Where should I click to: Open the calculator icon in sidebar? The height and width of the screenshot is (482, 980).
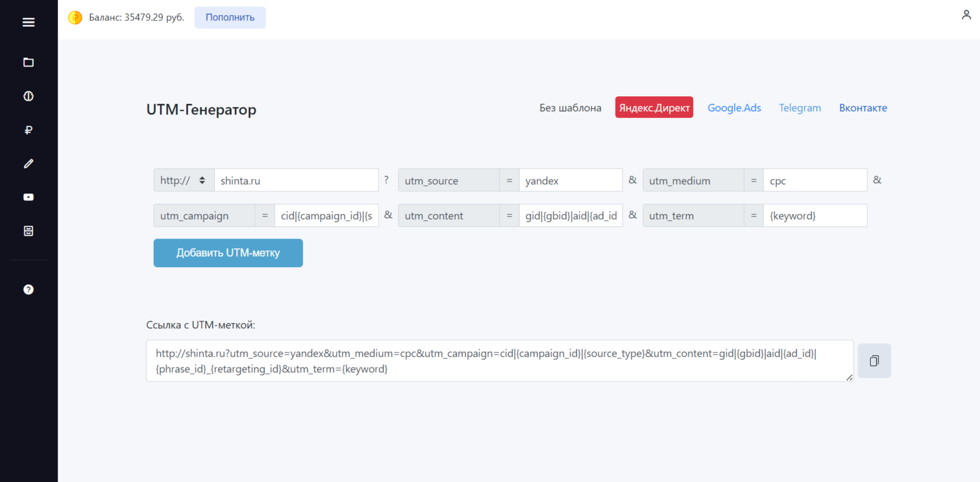[x=28, y=231]
